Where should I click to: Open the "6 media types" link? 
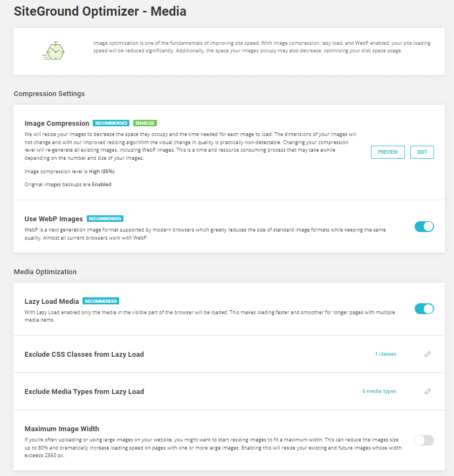coord(379,391)
